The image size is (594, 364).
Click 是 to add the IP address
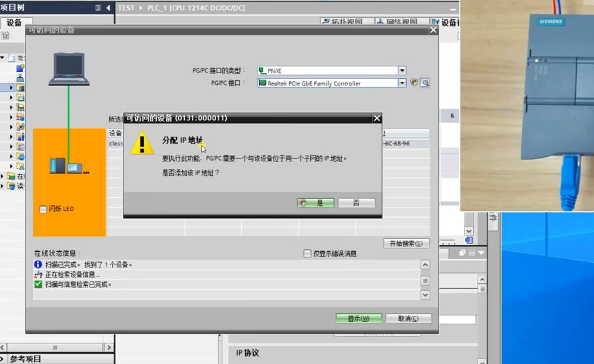coord(315,203)
